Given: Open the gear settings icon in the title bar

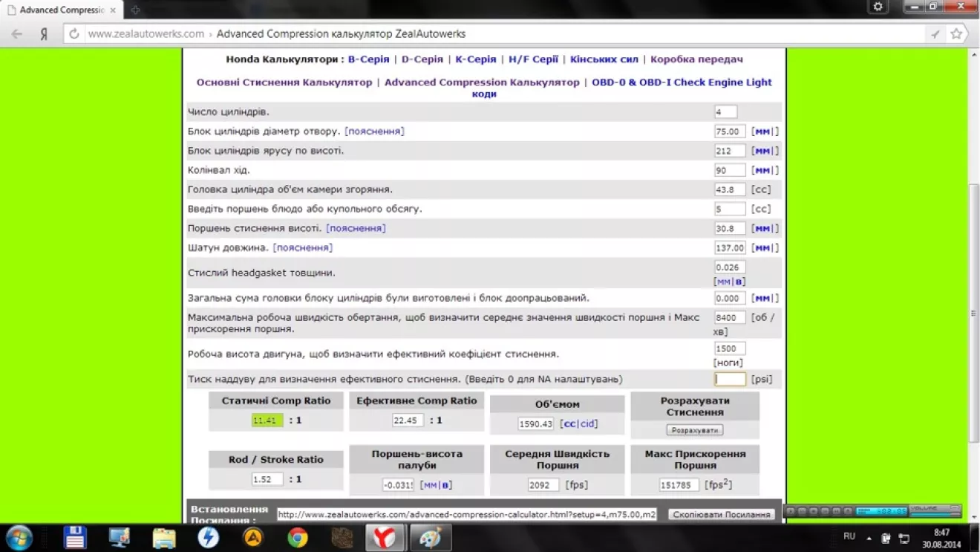Looking at the screenshot, I should click(x=878, y=7).
